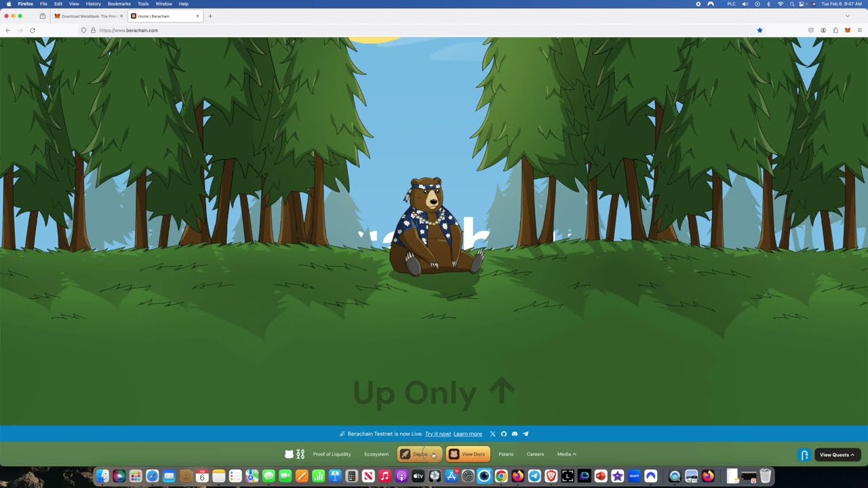Viewport: 868px width, 488px height.
Task: Open Calendar app in the dock
Action: [x=201, y=476]
